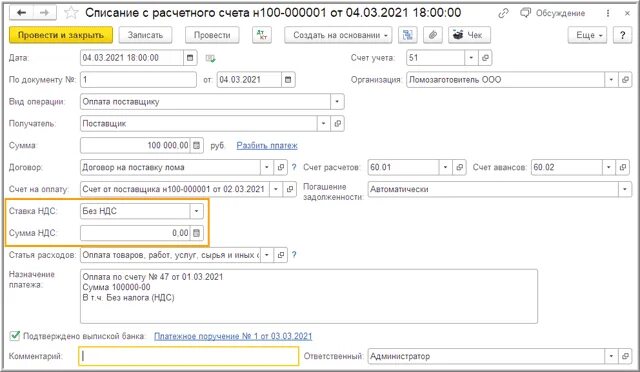Click the Разбить платеж link
This screenshot has width=640, height=372.
tap(267, 146)
